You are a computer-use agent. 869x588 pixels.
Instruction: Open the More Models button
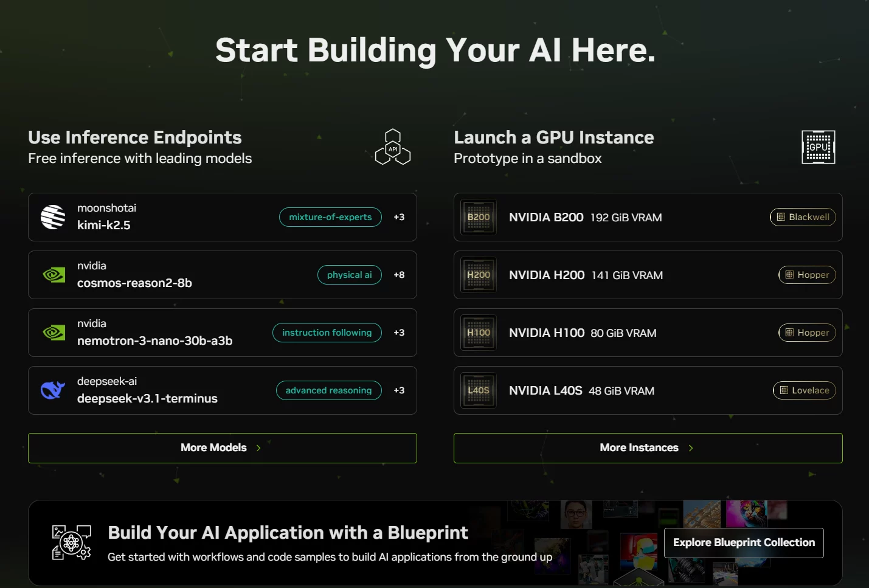[222, 448]
